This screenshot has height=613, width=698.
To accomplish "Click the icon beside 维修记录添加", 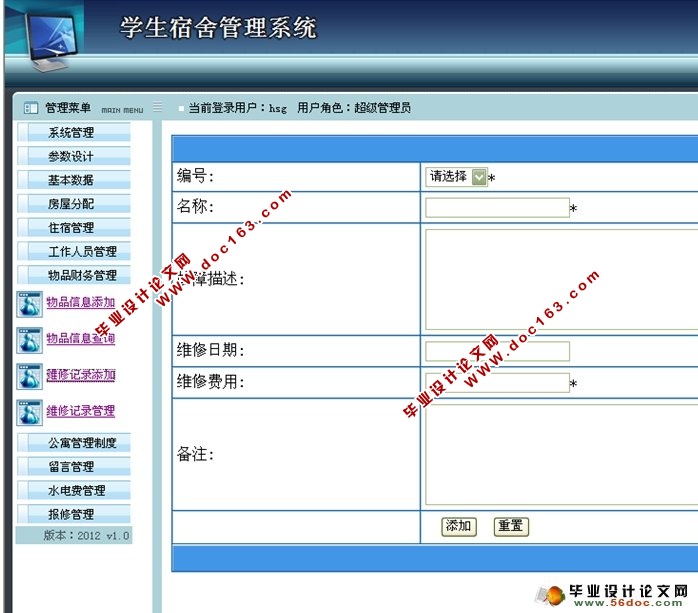I will click(29, 377).
